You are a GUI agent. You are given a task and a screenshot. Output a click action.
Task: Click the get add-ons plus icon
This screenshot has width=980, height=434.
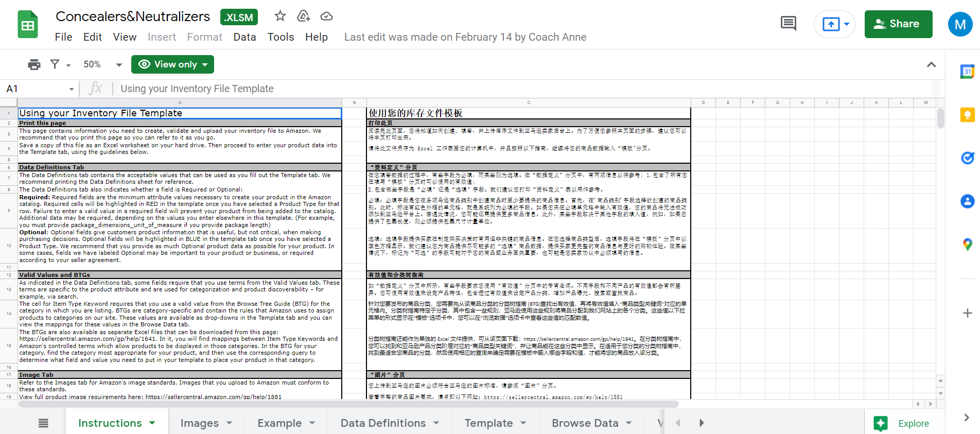click(968, 313)
